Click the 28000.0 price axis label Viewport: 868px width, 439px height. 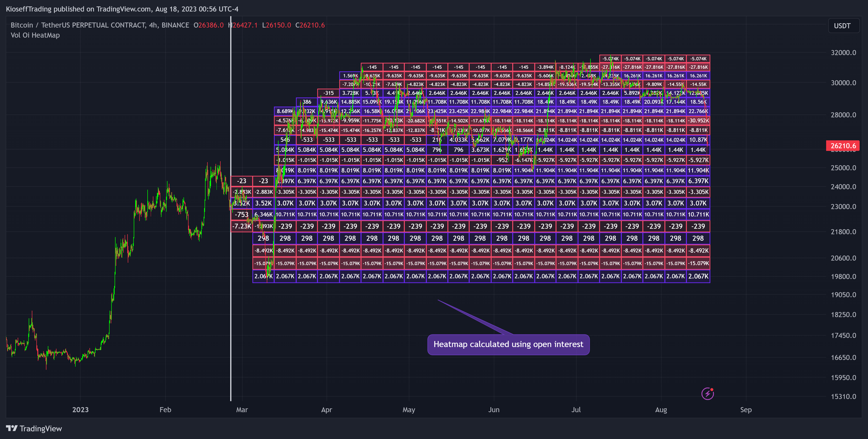pos(843,115)
